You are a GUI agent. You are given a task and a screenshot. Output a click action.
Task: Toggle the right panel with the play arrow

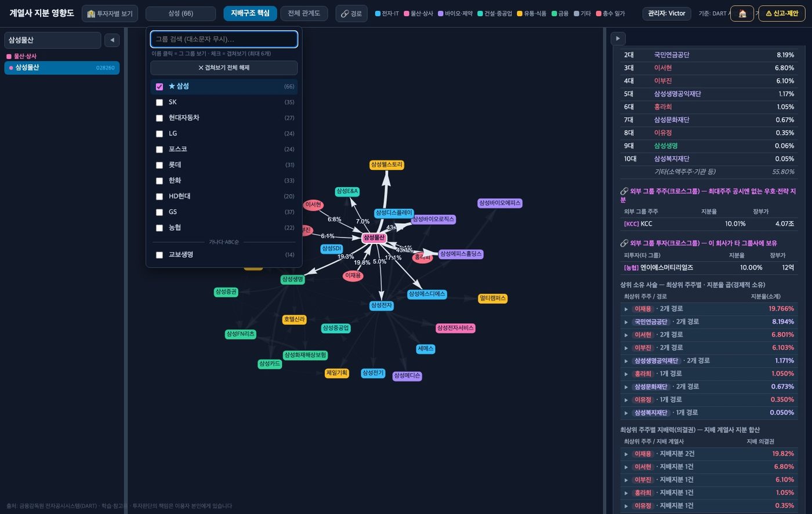618,38
